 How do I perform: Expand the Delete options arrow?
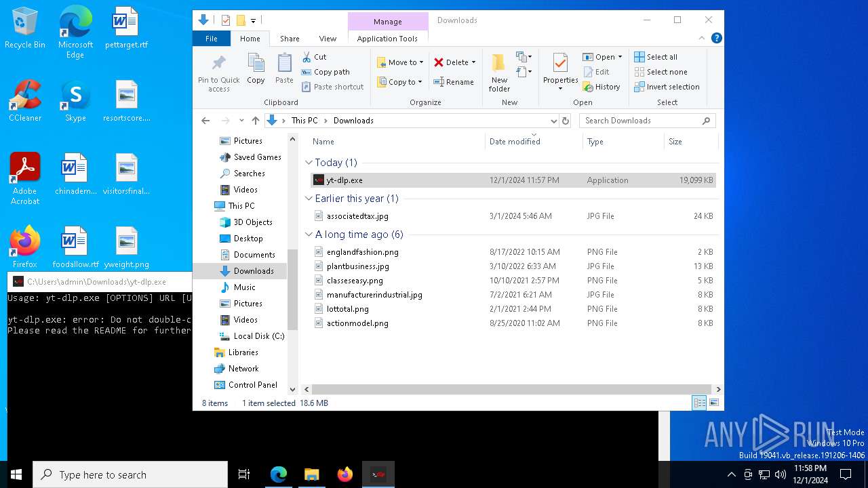pos(473,62)
